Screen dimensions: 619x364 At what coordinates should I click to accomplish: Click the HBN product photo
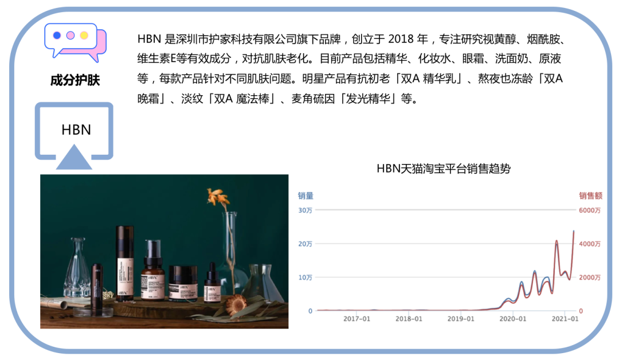tap(164, 252)
